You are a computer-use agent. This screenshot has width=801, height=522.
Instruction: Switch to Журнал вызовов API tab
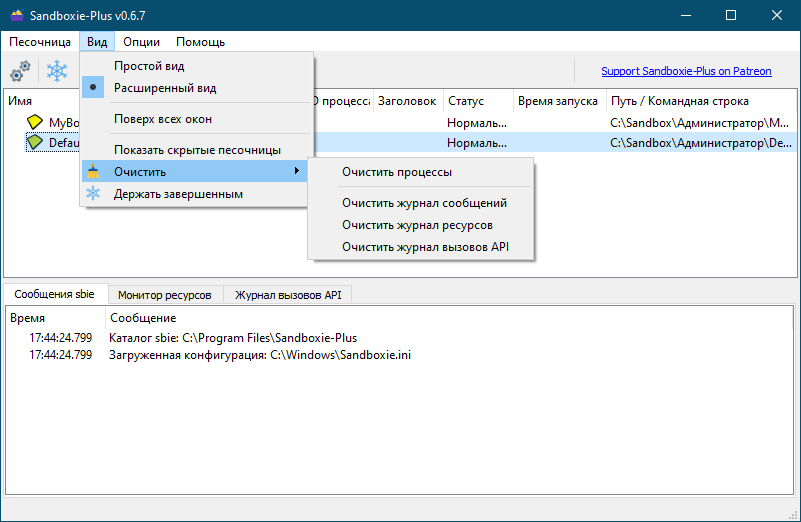(x=288, y=295)
